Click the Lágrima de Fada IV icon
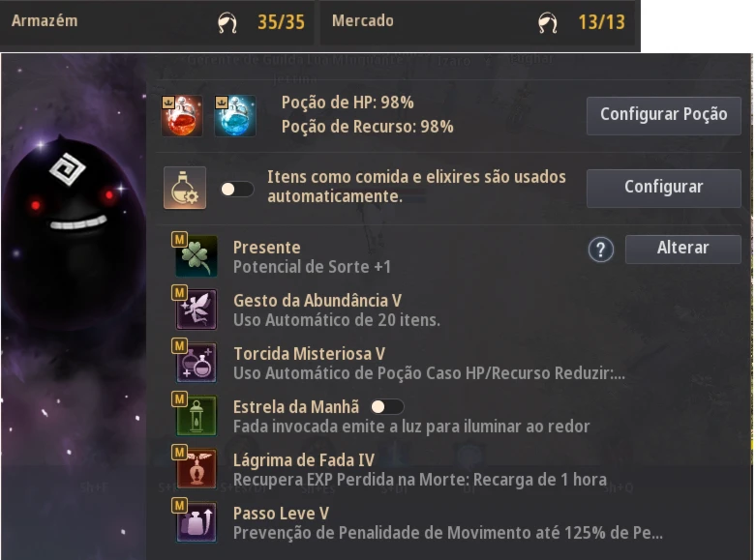The width and height of the screenshot is (756, 560). (197, 468)
